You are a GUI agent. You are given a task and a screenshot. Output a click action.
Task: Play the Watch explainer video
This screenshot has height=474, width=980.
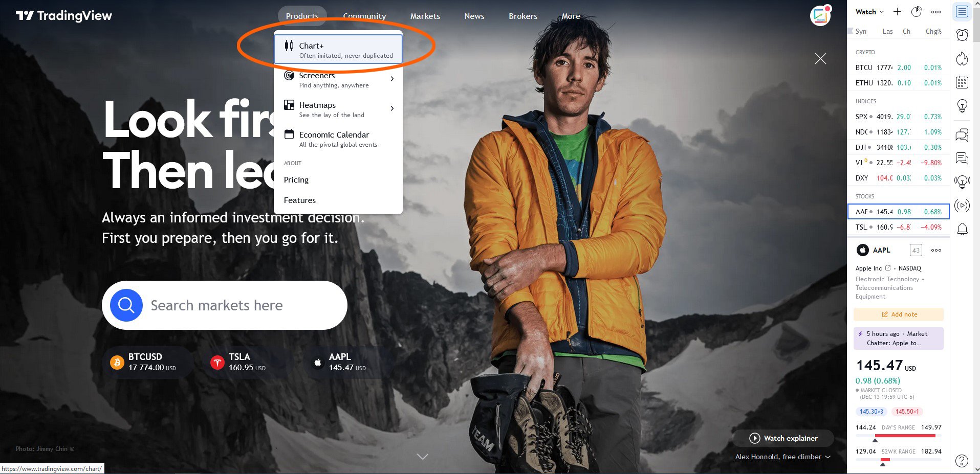(x=783, y=438)
